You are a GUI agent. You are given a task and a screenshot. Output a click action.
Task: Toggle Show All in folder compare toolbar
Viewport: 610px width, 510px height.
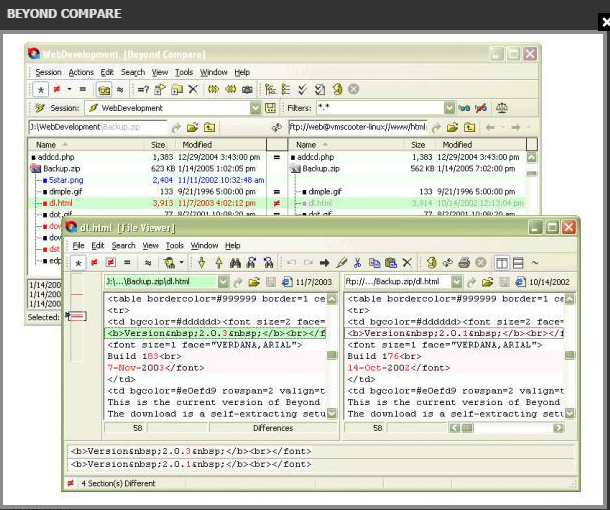(40, 90)
